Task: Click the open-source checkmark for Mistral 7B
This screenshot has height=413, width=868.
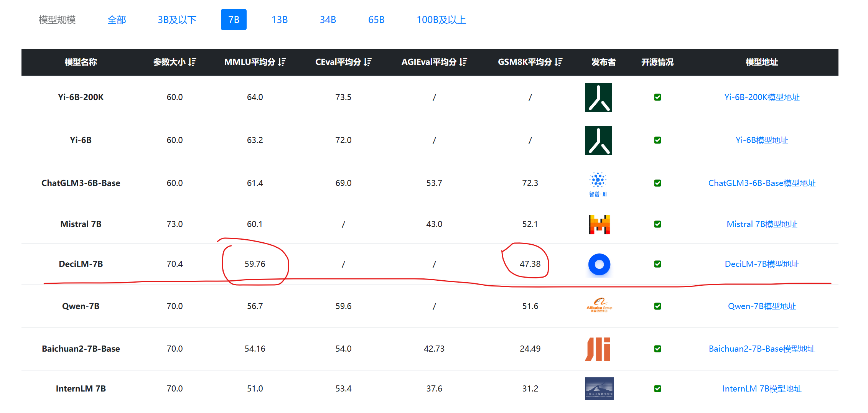Action: point(657,224)
